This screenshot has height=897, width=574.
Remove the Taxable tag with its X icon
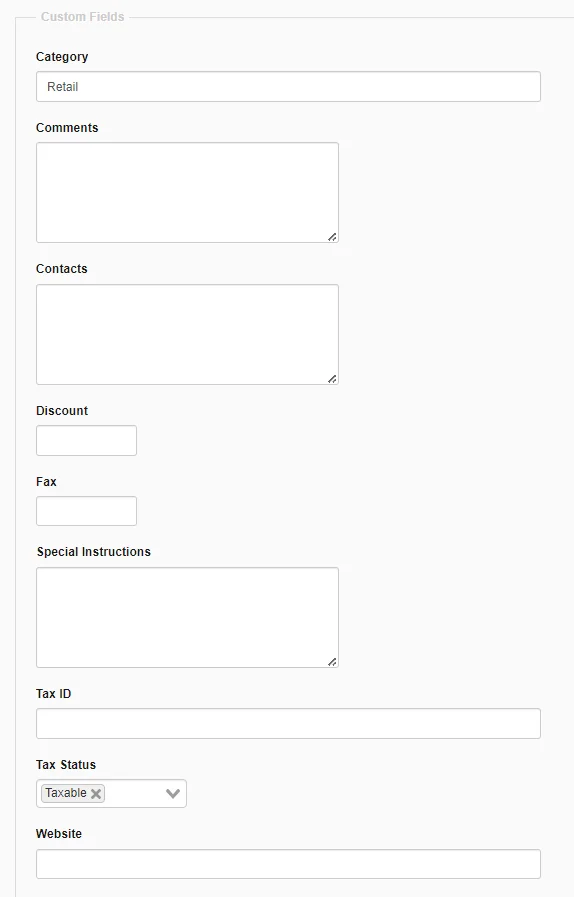coord(96,793)
